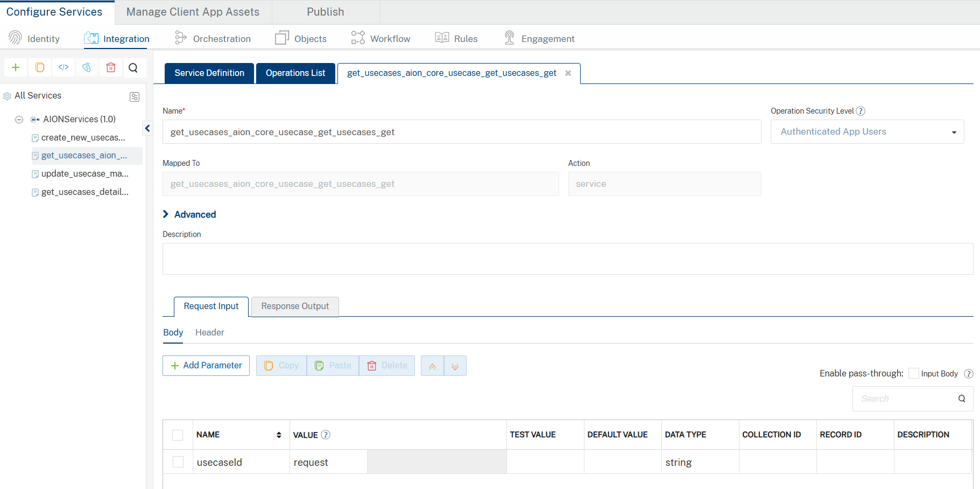Sort parameters by the NAME column arrows
The image size is (980, 489).
pyautogui.click(x=279, y=435)
